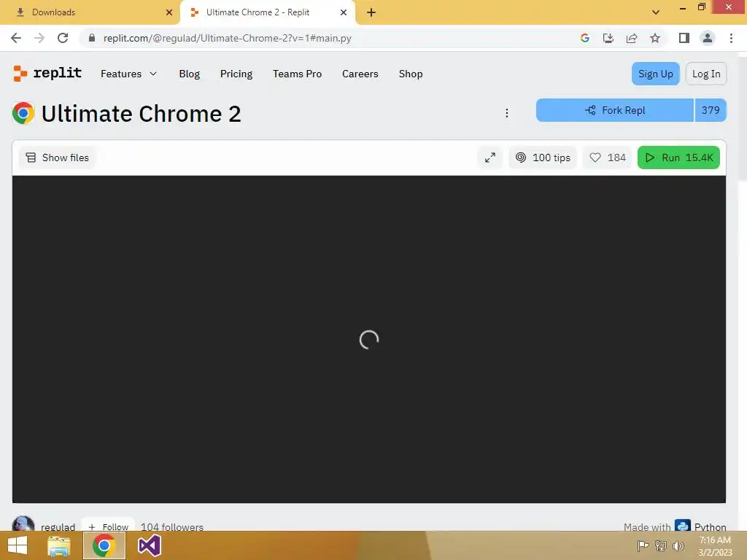Close the Downloads tab
The image size is (747, 560).
point(169,12)
